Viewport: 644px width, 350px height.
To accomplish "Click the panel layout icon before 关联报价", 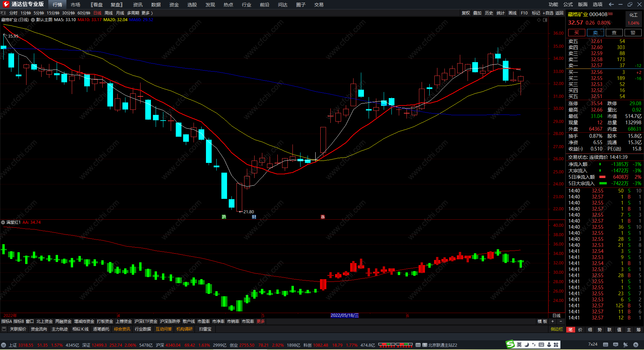I will click(4, 329).
